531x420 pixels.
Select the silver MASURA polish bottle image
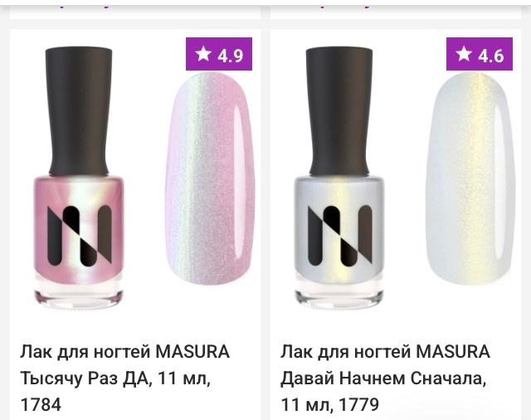pos(339,177)
